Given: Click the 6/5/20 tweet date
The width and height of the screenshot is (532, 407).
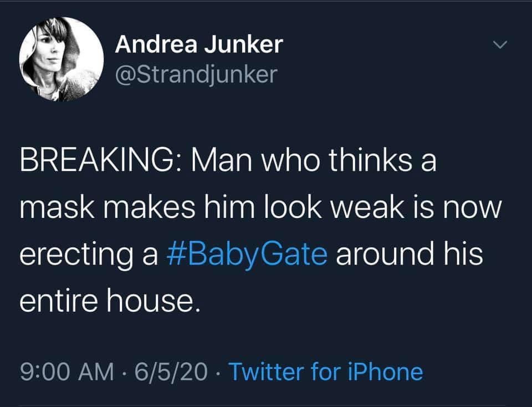Looking at the screenshot, I should pyautogui.click(x=171, y=372).
